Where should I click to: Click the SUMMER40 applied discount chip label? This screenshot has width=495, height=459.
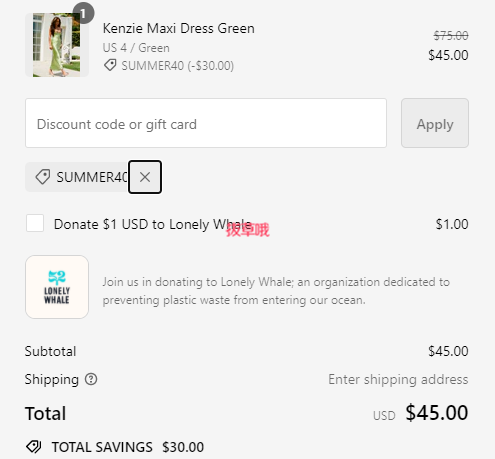[x=92, y=177]
